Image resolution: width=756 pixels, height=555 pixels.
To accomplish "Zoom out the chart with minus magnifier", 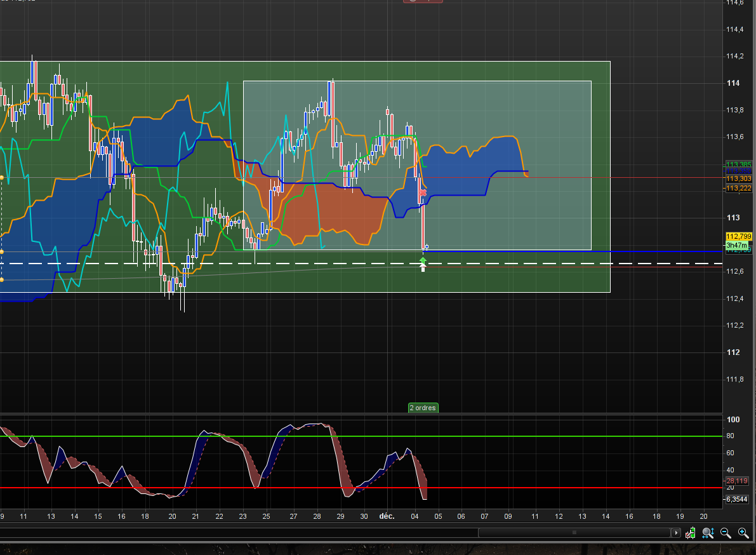I will [726, 533].
